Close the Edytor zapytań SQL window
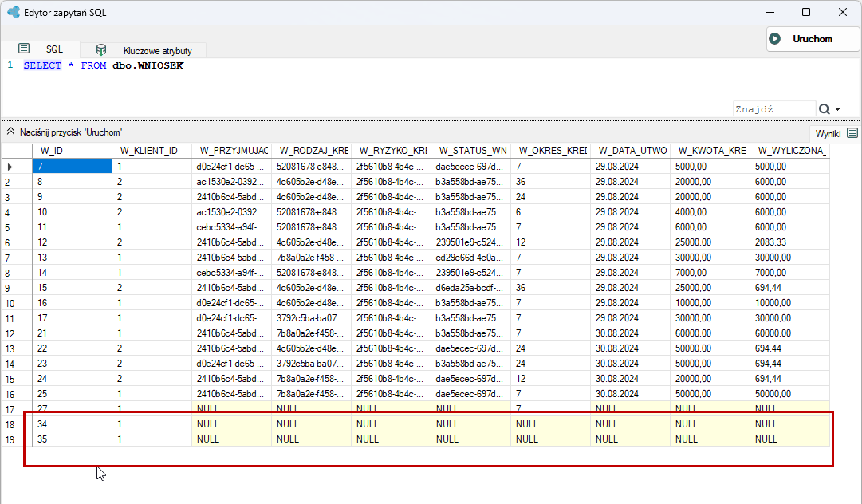The image size is (862, 504). pyautogui.click(x=842, y=12)
